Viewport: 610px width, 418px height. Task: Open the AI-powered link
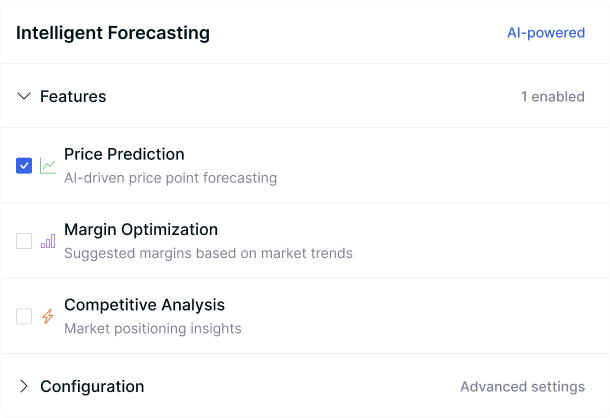[546, 33]
